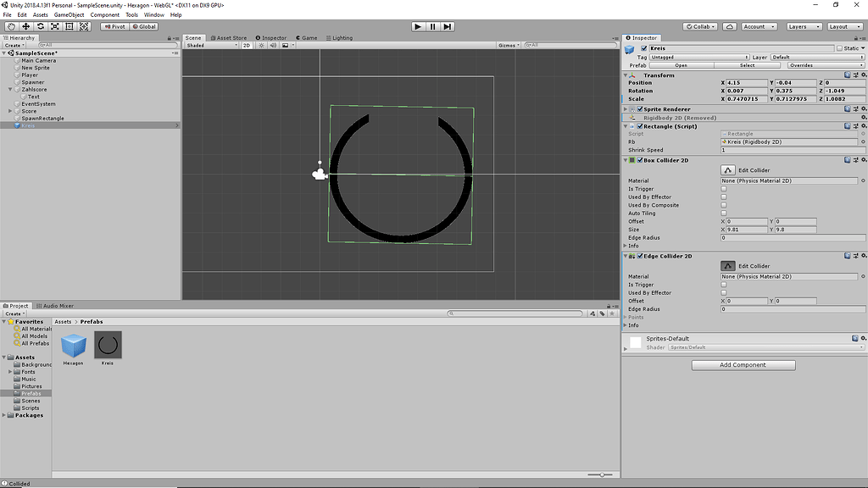Disable the Kreis GameObject active checkbox
868x488 pixels.
coord(643,48)
